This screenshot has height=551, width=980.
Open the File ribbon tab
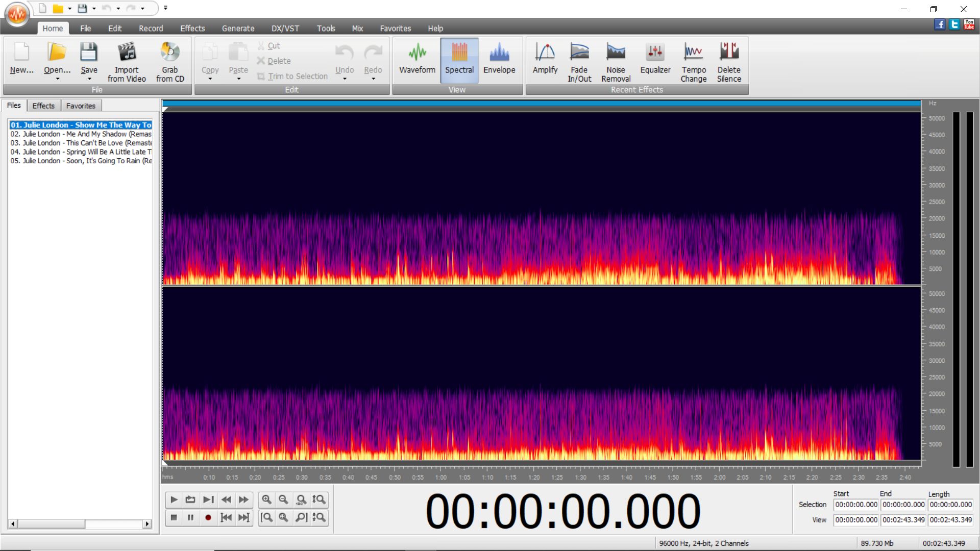tap(85, 29)
